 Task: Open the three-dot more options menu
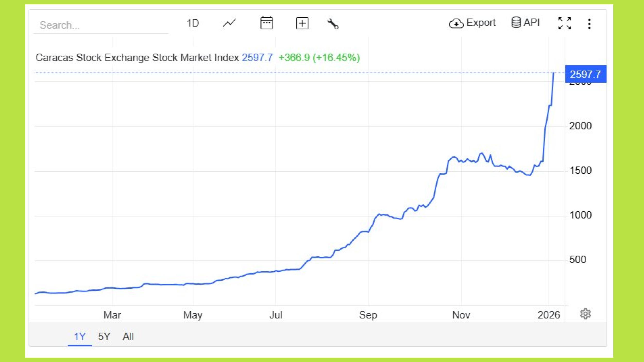click(x=589, y=24)
